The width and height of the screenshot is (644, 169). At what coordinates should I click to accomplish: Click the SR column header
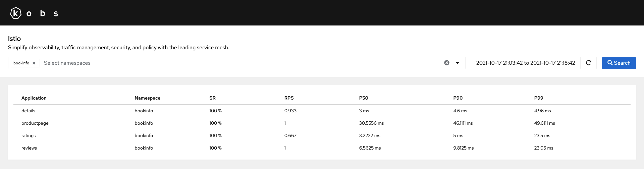pyautogui.click(x=213, y=98)
